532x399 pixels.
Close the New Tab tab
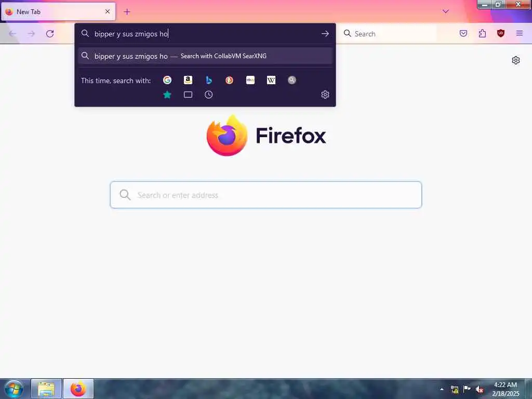108,11
